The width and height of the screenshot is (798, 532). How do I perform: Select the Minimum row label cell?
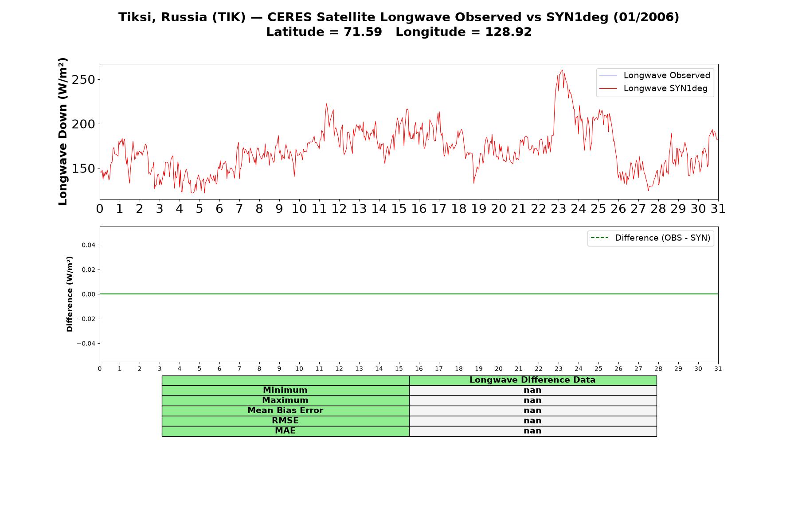point(285,390)
